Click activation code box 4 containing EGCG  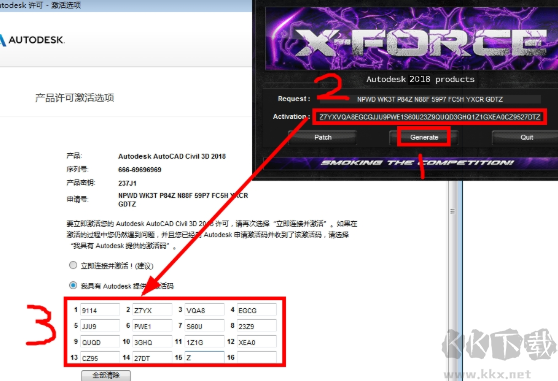pos(257,310)
